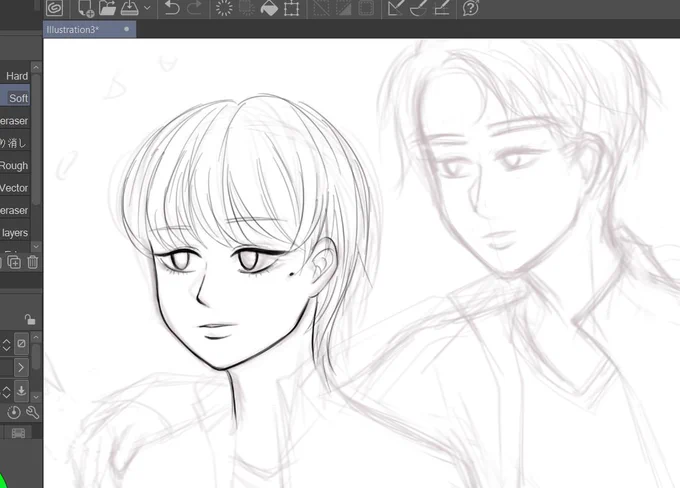
Task: Undo the last stroke
Action: point(172,8)
